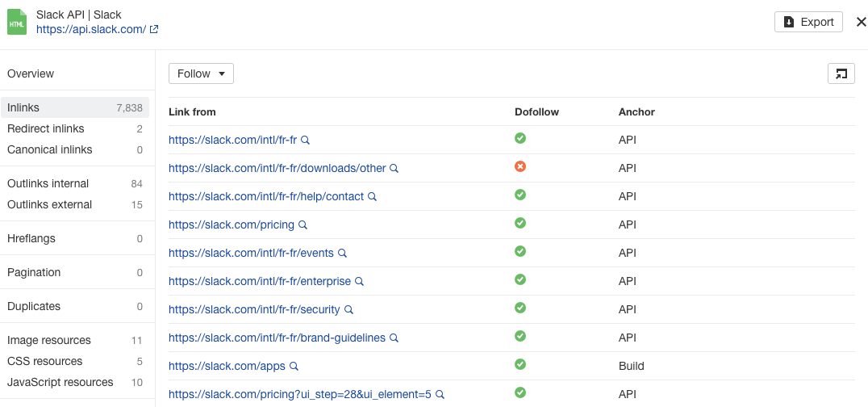Click the magnifier icon beside intl/fr-fr/brand-guidelines

(x=394, y=338)
